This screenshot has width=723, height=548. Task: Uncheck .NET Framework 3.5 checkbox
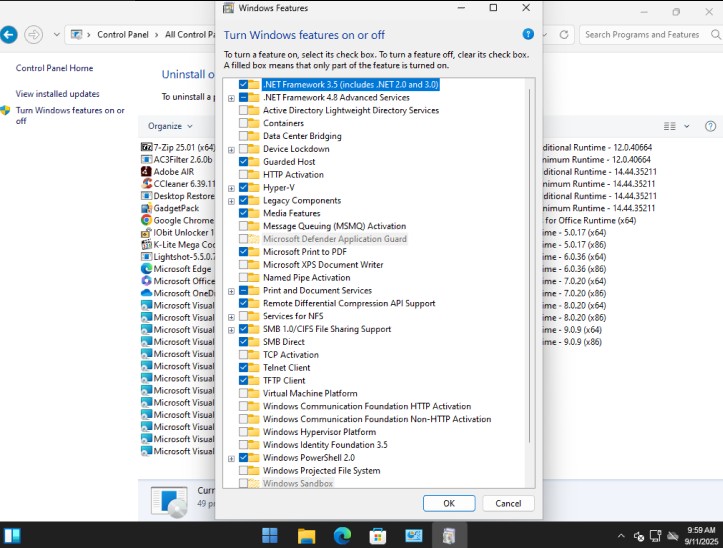243,84
